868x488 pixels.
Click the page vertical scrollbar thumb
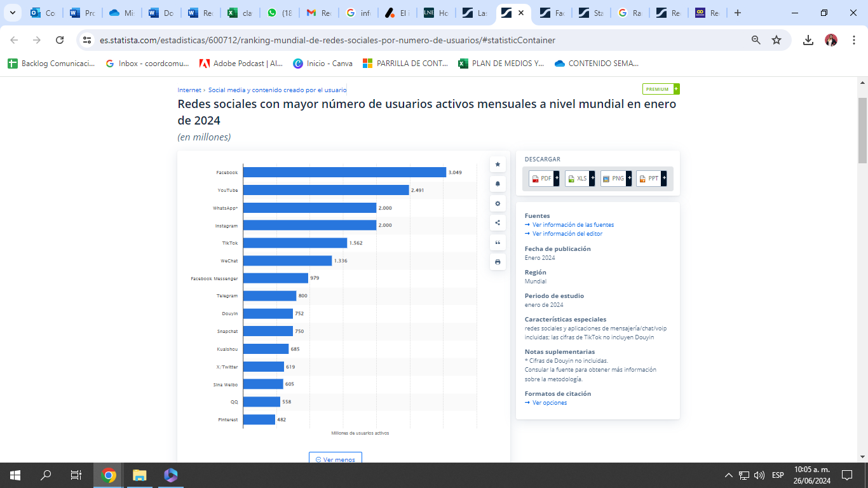tap(862, 130)
